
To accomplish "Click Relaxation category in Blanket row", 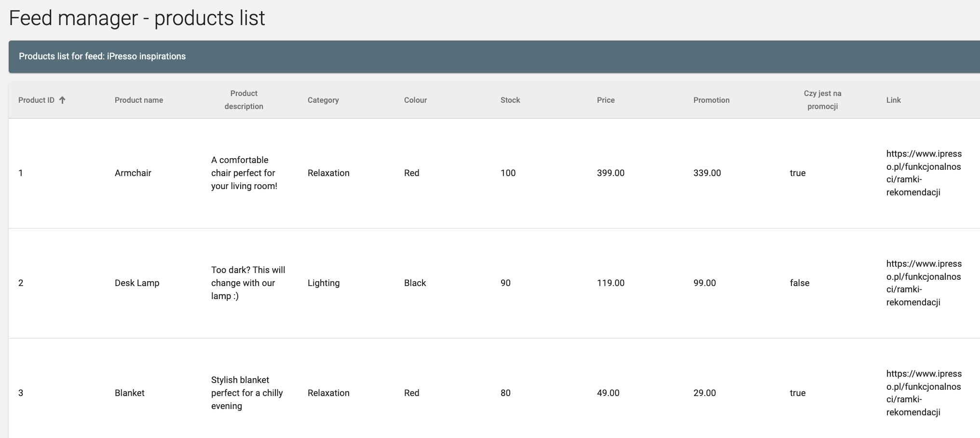I will click(328, 393).
